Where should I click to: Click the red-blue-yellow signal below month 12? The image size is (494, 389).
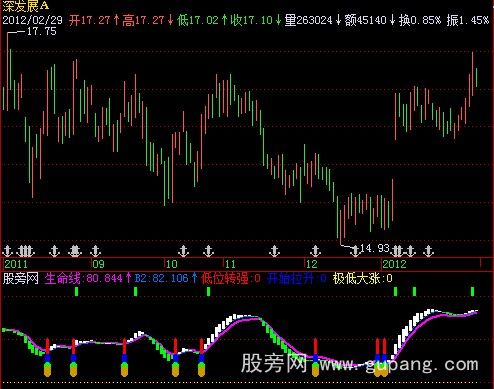(315, 357)
